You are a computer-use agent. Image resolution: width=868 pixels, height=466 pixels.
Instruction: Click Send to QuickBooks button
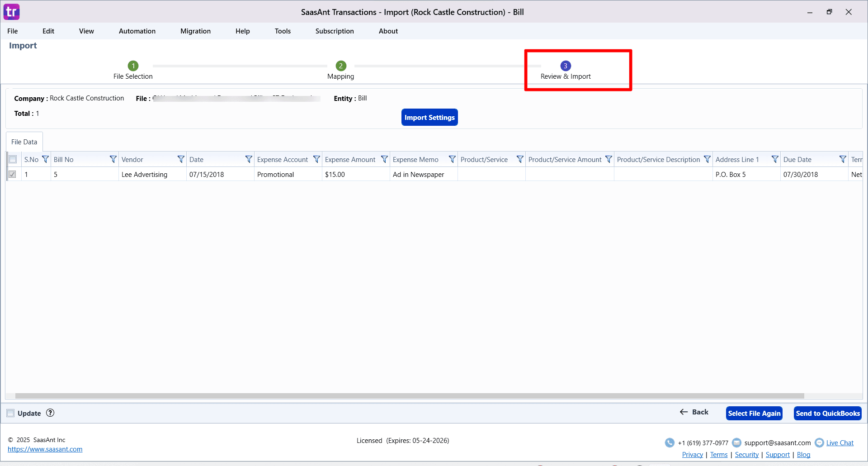tap(828, 413)
